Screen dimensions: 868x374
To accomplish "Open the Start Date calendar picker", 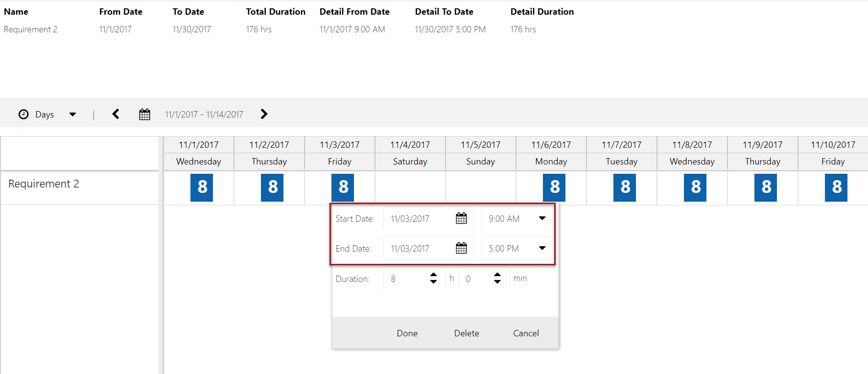I will click(461, 218).
